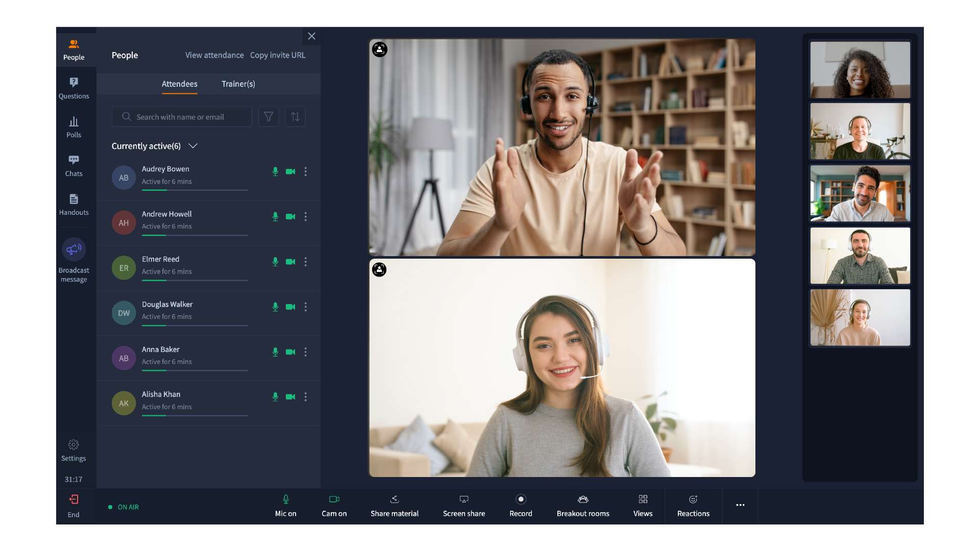Open Breakout rooms
This screenshot has height=551, width=980.
582,506
